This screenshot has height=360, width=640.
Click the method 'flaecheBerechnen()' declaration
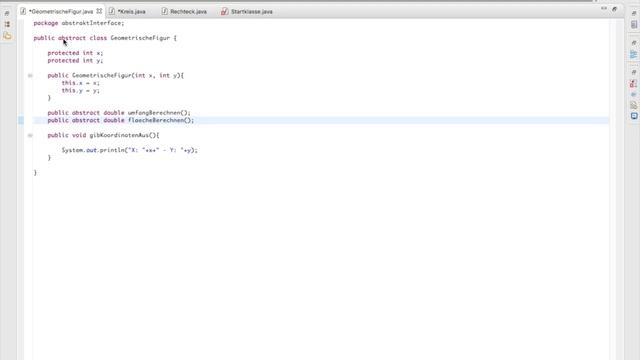[121, 120]
